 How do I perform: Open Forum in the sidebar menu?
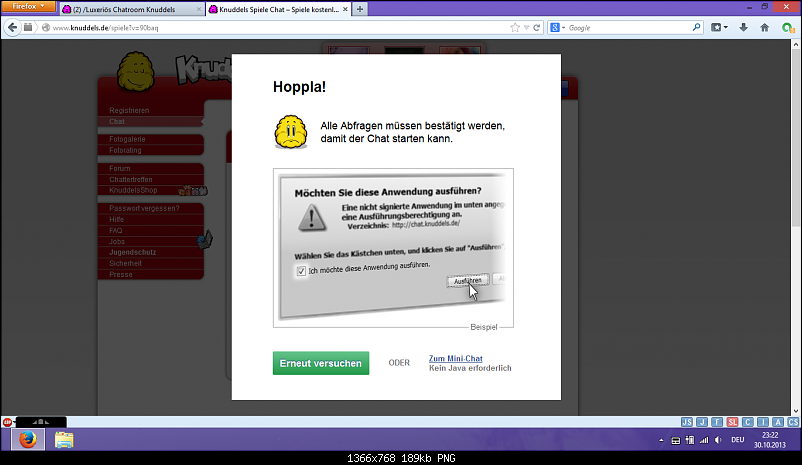click(x=119, y=168)
